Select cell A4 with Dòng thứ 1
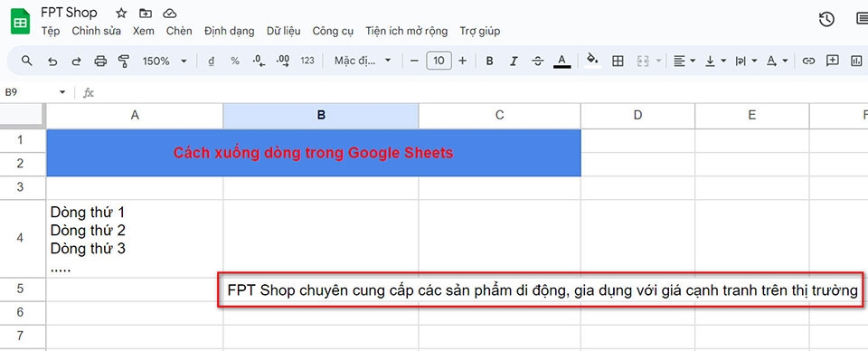The height and width of the screenshot is (351, 868). tap(135, 239)
